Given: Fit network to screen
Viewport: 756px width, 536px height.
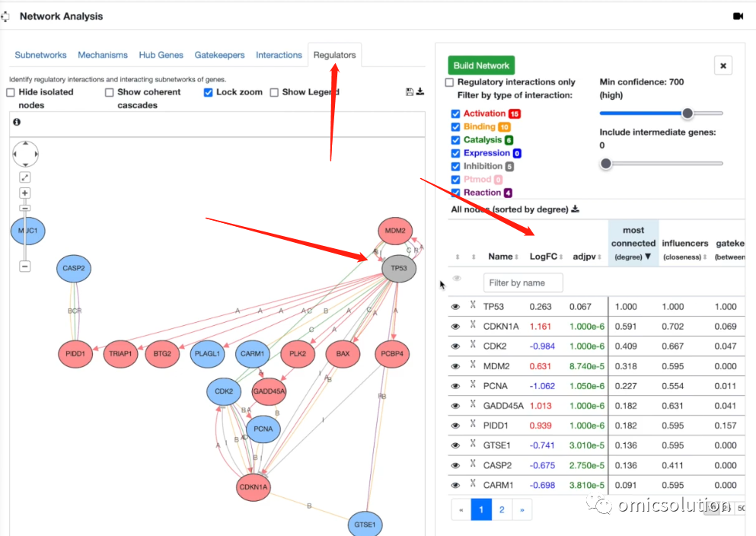Looking at the screenshot, I should click(x=25, y=177).
